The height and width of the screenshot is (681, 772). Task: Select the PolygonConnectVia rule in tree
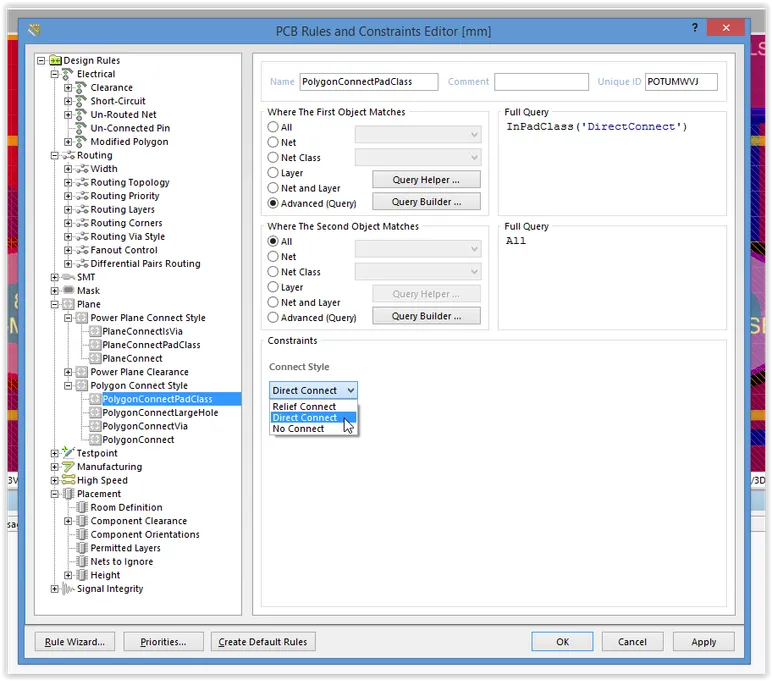point(144,426)
